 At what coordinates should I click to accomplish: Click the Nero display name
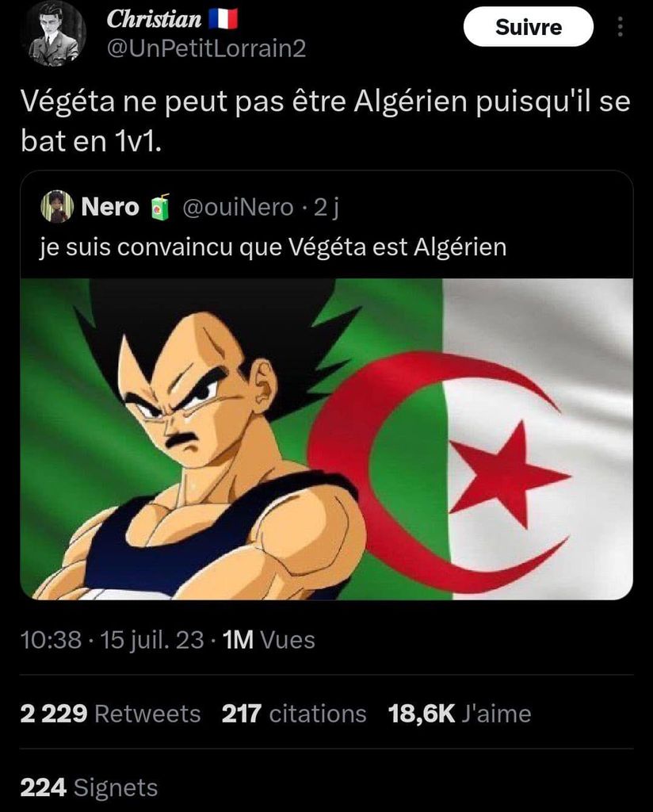(x=110, y=207)
